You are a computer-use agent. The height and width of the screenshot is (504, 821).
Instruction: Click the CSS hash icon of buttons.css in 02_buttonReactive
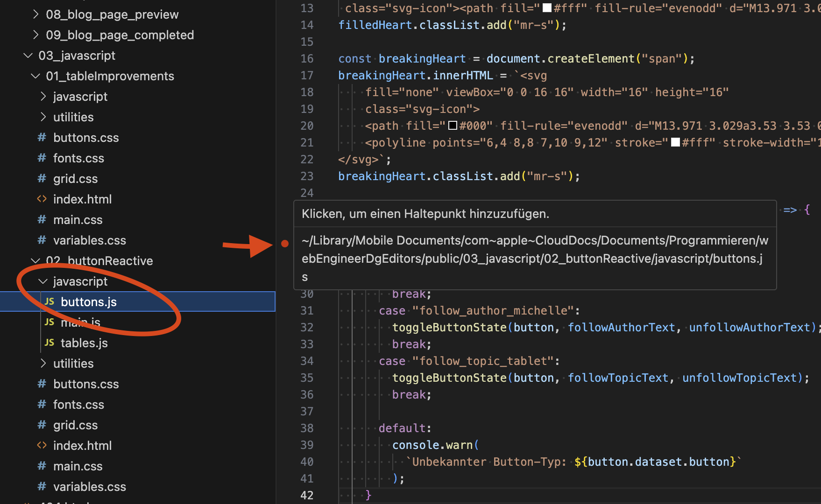pos(42,384)
